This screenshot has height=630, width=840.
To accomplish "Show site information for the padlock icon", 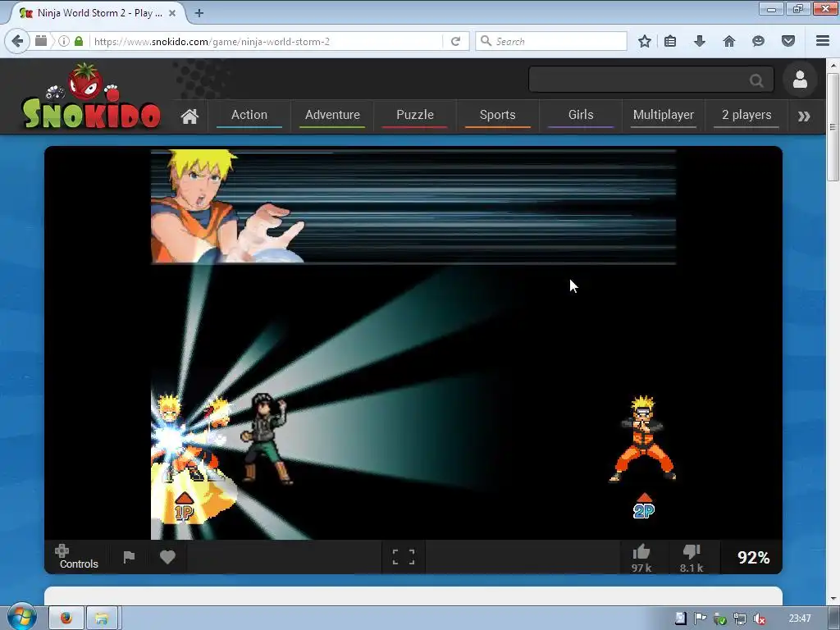I will pos(79,41).
